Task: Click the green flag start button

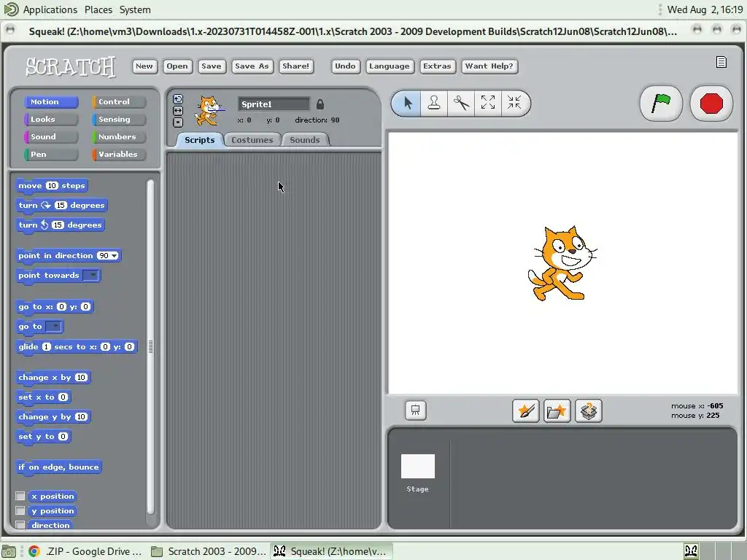Action: coord(661,104)
